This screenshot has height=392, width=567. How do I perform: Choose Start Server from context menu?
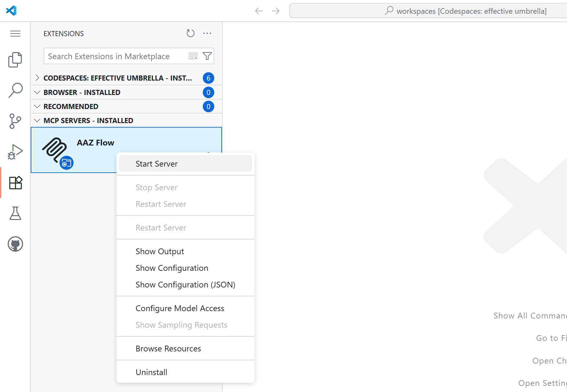(x=185, y=164)
